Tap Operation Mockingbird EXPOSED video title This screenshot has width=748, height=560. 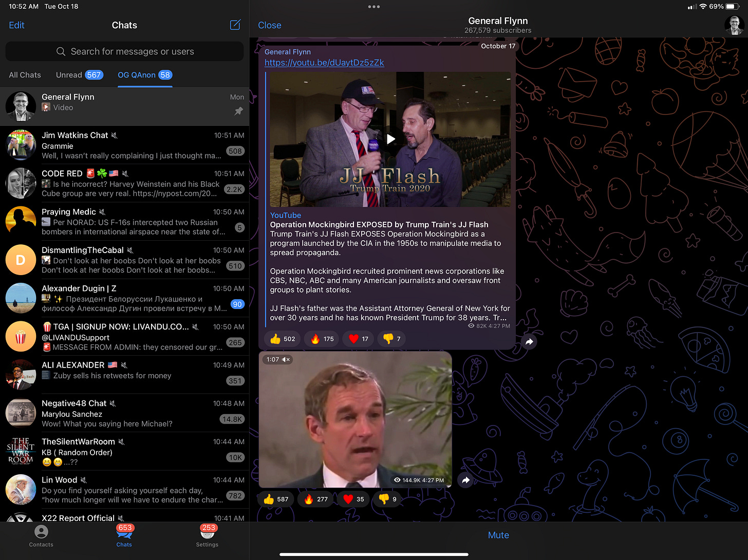(379, 224)
